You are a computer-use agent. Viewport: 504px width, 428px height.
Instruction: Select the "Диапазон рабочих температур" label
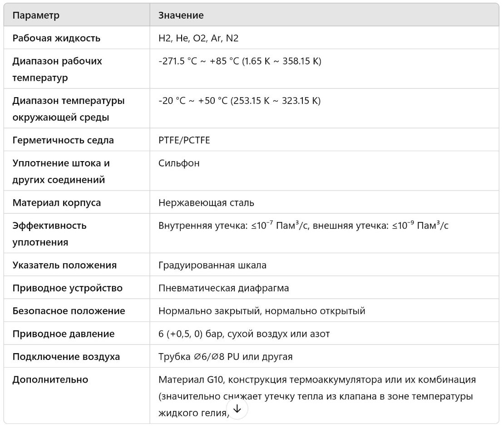[x=57, y=69]
